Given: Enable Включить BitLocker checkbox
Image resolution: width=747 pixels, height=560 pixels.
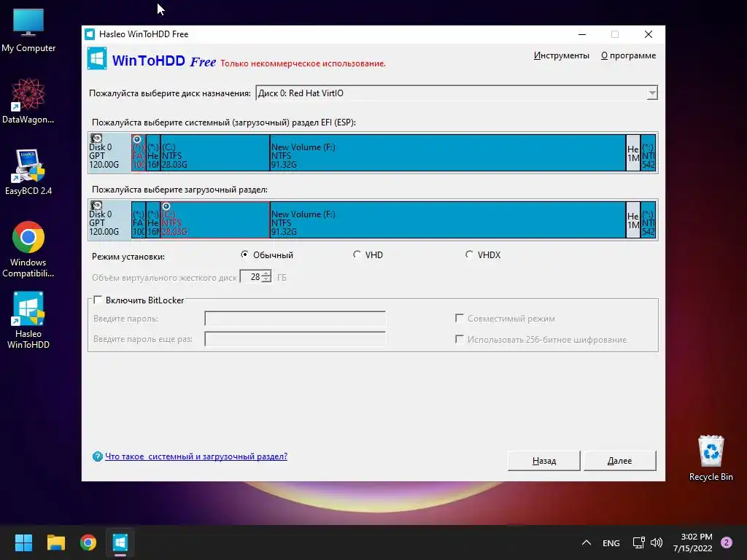Looking at the screenshot, I should (98, 300).
